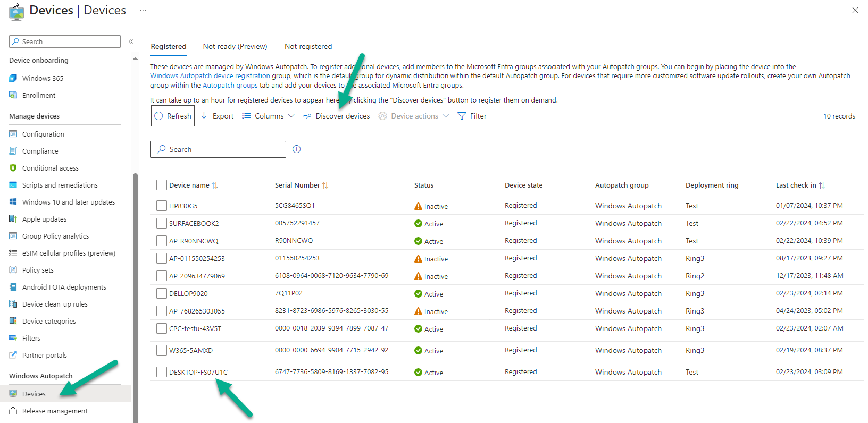Click the Export download button

[x=217, y=116]
